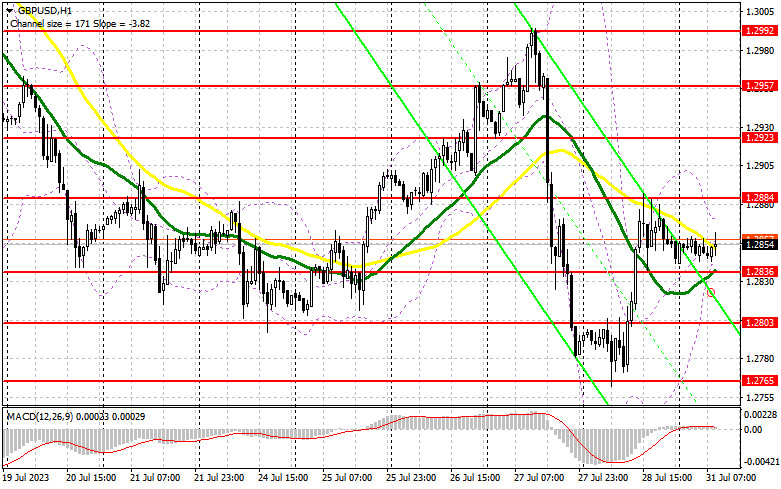Click the 20 Jul 15:00 time axis label

point(91,478)
